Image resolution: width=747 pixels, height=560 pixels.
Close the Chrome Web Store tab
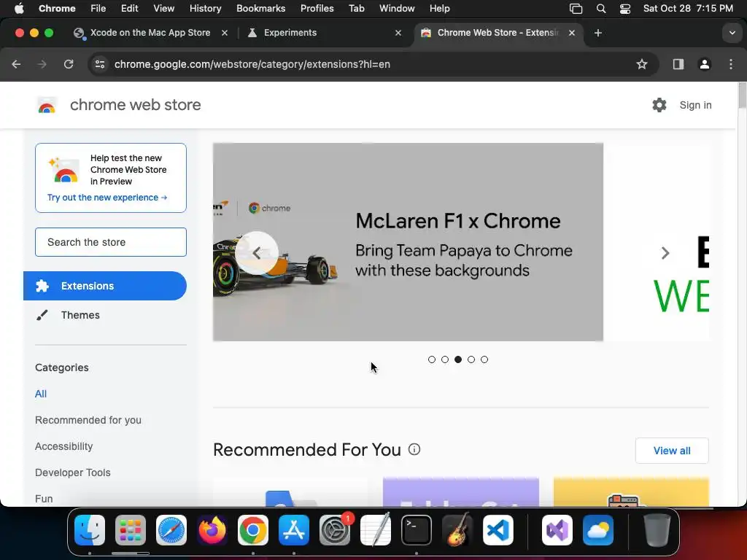tap(572, 33)
